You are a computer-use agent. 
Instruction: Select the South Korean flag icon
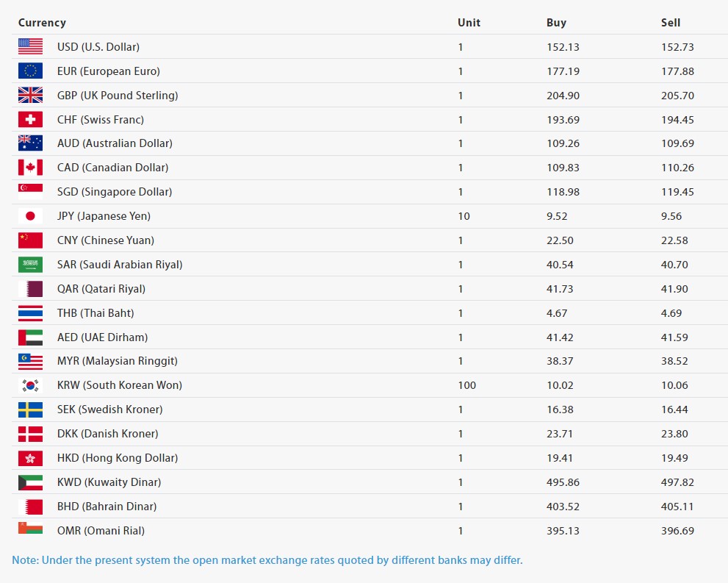[x=30, y=385]
